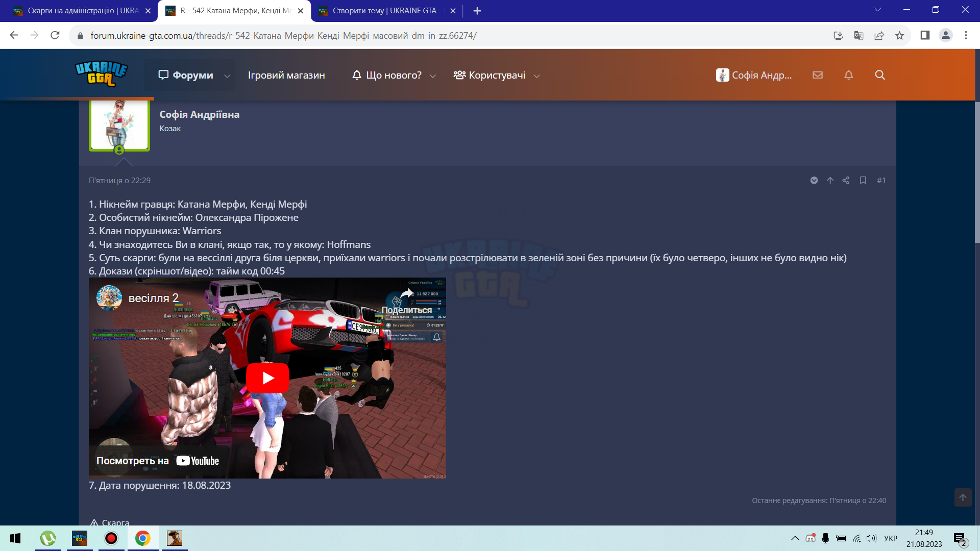Open the Windows notification center
The height and width of the screenshot is (551, 980).
pos(960,539)
